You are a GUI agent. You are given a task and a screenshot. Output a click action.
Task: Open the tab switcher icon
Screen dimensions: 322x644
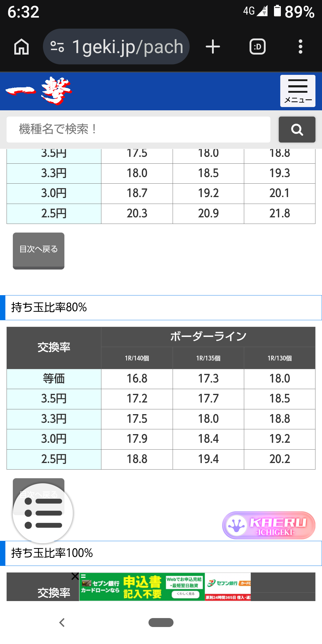coord(257,47)
